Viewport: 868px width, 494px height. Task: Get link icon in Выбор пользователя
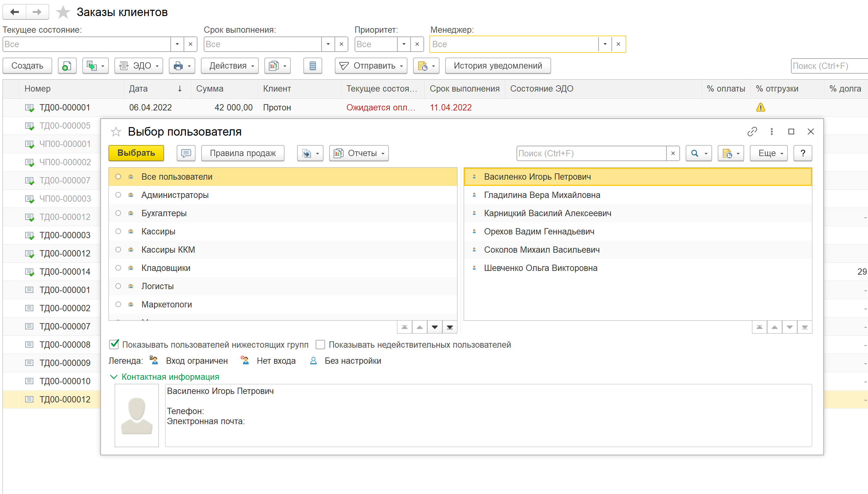click(752, 132)
